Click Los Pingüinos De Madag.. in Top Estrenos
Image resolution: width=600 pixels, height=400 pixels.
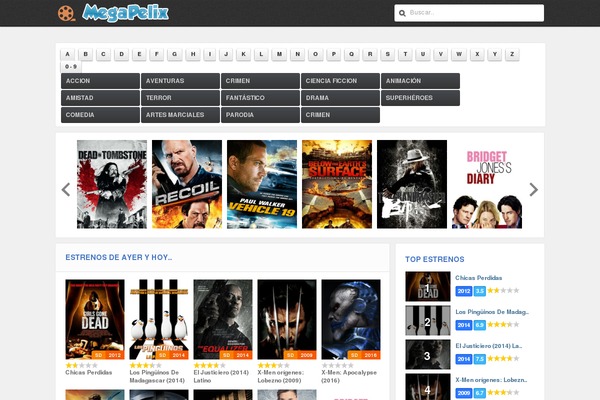point(492,312)
